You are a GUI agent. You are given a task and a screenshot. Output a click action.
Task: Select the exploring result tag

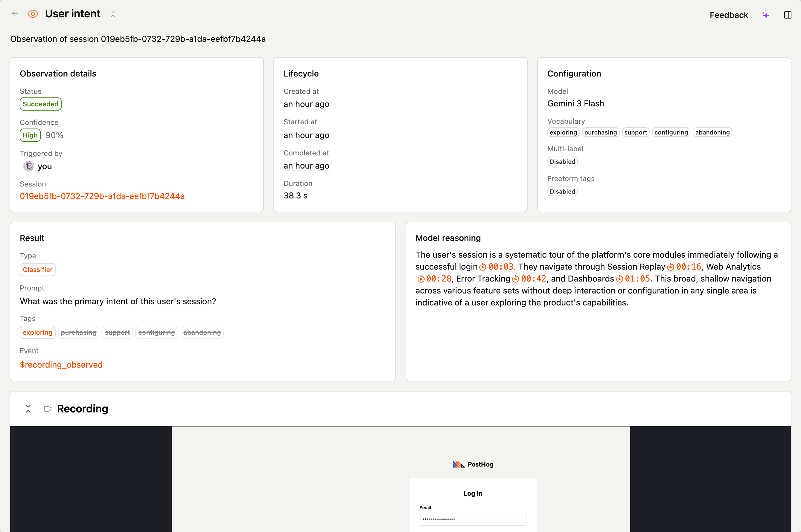37,332
